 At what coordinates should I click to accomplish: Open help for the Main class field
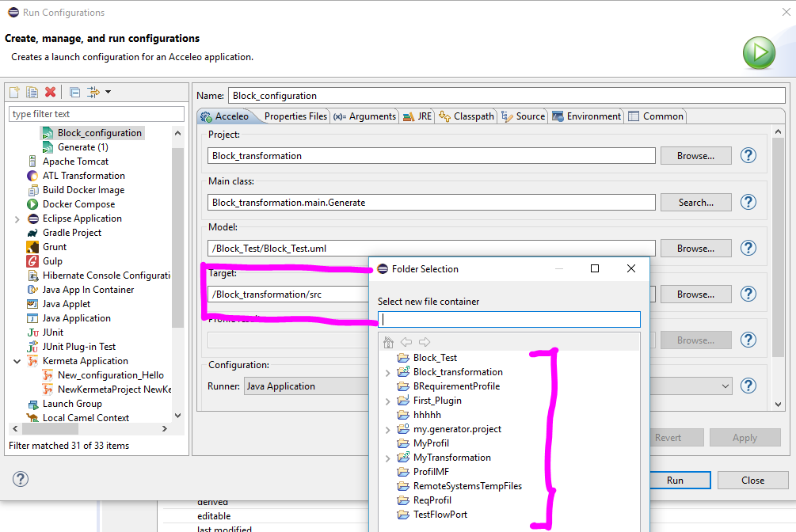[748, 202]
